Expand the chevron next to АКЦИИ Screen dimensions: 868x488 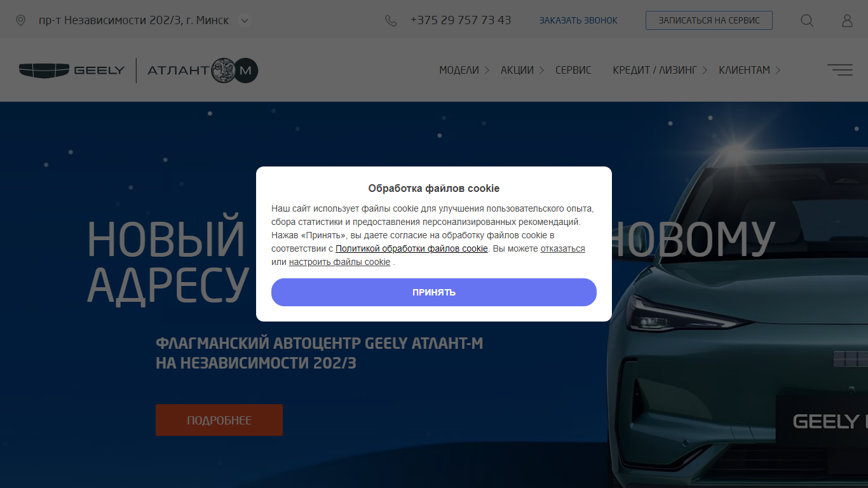click(541, 71)
